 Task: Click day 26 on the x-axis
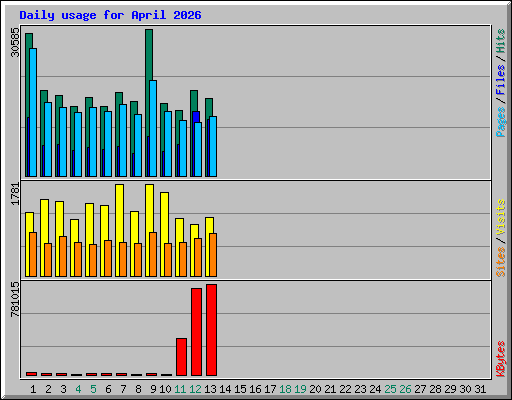click(x=405, y=389)
